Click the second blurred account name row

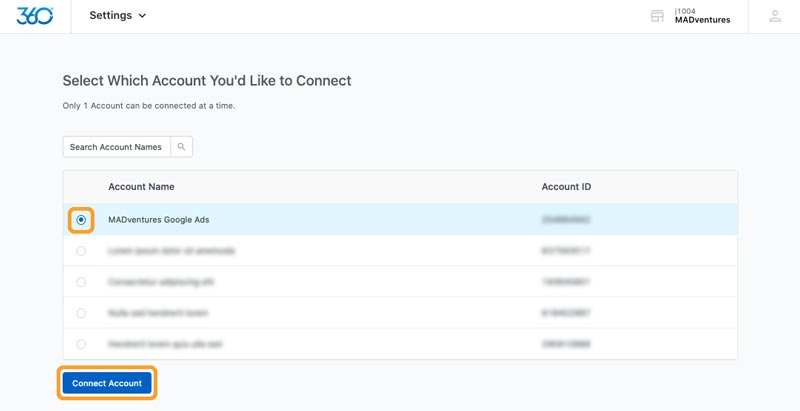click(171, 251)
